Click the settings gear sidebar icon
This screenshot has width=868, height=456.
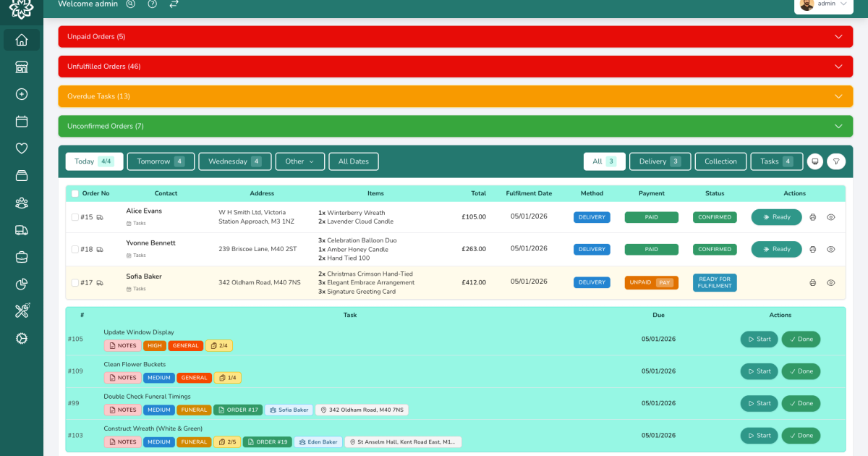[22, 338]
